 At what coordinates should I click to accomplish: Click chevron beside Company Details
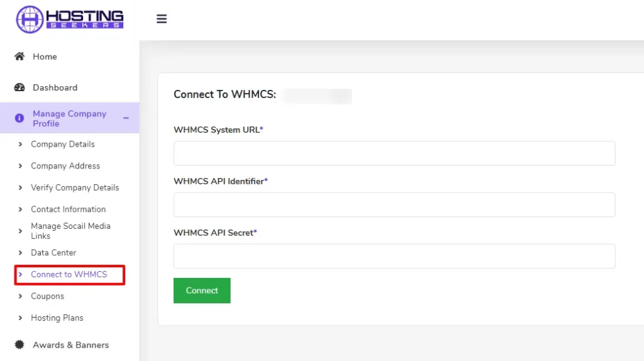click(x=20, y=144)
